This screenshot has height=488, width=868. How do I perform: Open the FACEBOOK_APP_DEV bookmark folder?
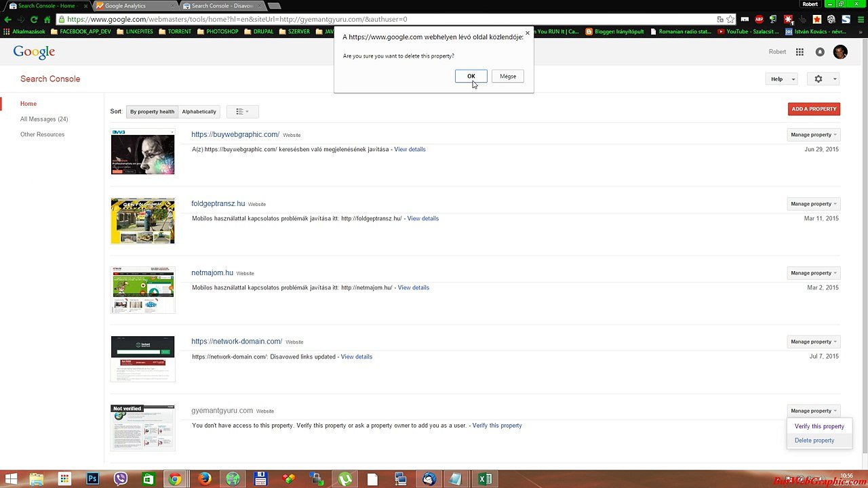click(x=81, y=32)
